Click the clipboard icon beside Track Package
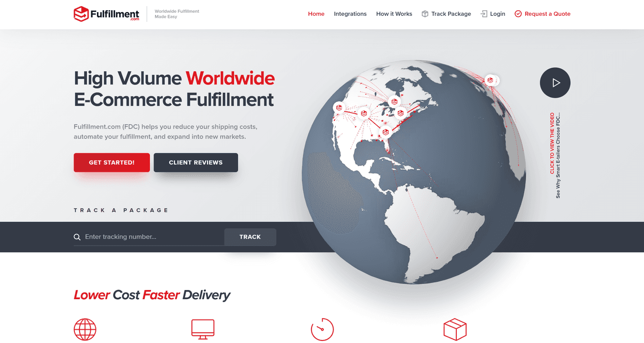Image resolution: width=644 pixels, height=343 pixels. point(424,14)
